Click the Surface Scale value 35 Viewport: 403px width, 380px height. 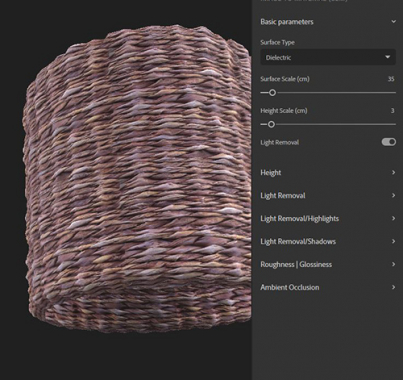391,79
